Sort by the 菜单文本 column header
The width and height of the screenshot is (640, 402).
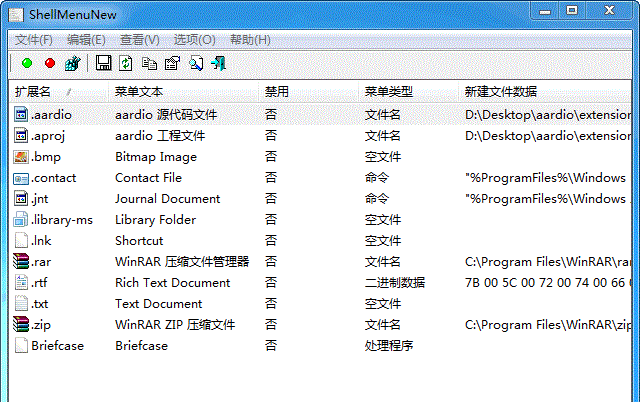(x=183, y=91)
